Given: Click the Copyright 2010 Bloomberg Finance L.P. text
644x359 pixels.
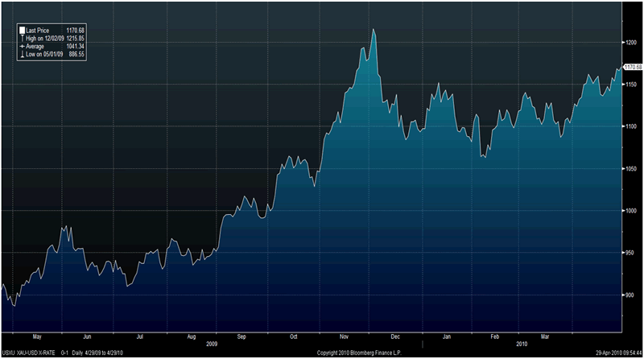Looking at the screenshot, I should [357, 353].
